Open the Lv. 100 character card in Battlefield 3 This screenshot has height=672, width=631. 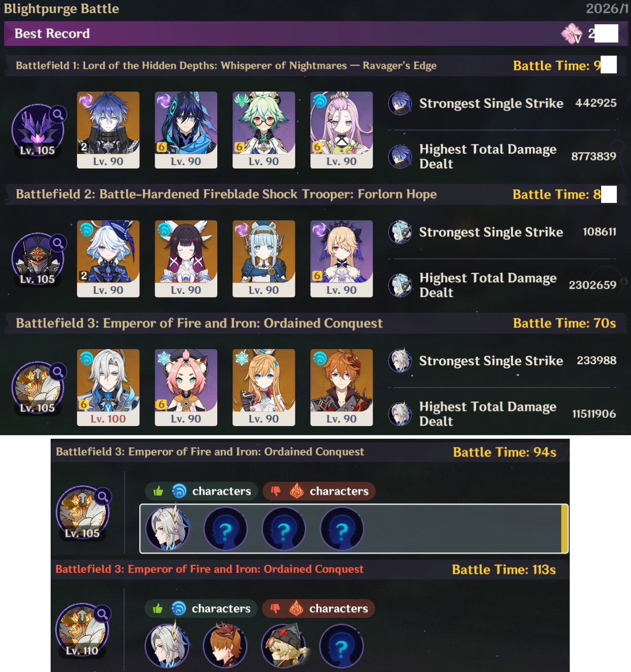(x=108, y=388)
